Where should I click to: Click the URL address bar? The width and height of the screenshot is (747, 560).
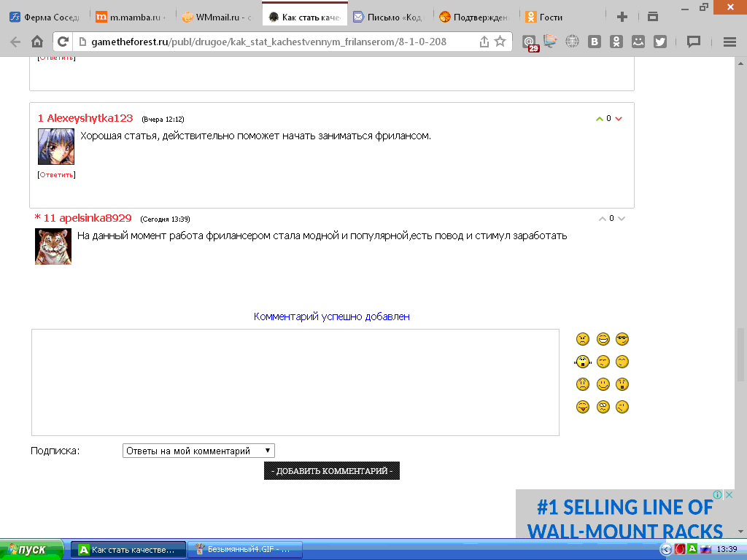point(281,42)
